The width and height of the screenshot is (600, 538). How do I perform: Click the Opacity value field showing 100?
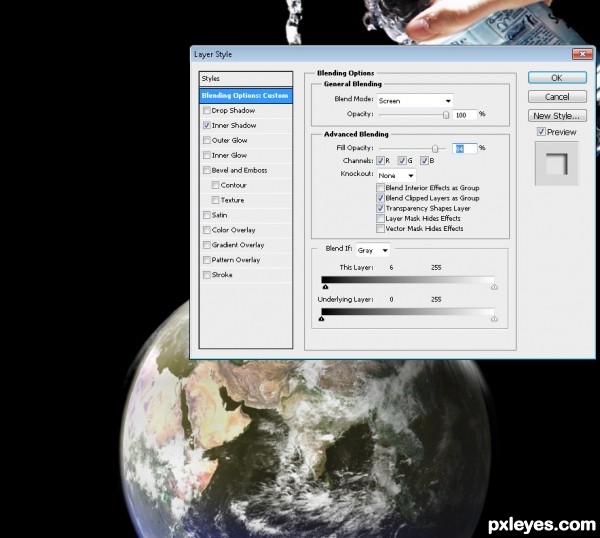point(465,115)
